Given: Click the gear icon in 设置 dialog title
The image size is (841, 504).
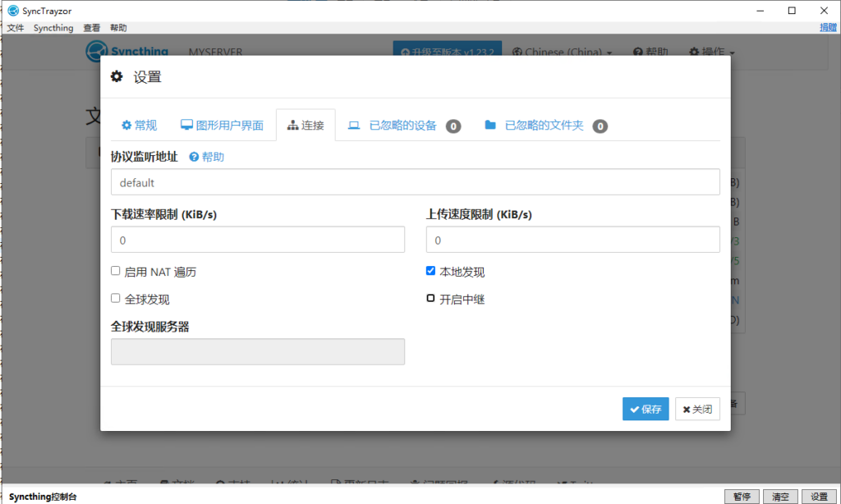Looking at the screenshot, I should 117,76.
